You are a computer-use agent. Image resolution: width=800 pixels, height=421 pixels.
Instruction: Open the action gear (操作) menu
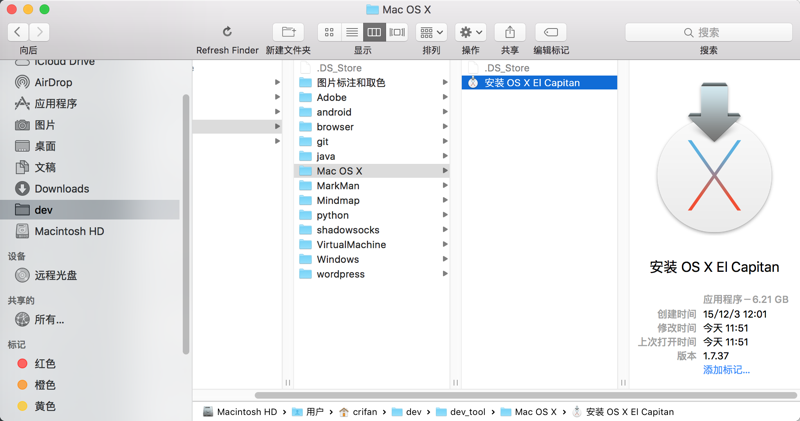click(x=470, y=32)
